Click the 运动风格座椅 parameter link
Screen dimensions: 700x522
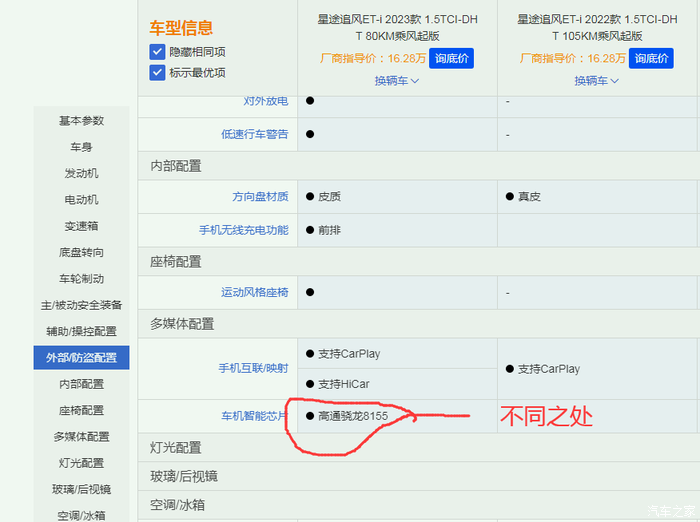coord(254,292)
